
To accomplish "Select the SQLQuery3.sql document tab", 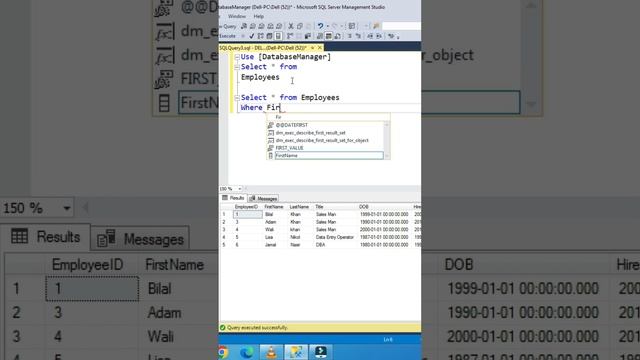I will click(x=264, y=48).
